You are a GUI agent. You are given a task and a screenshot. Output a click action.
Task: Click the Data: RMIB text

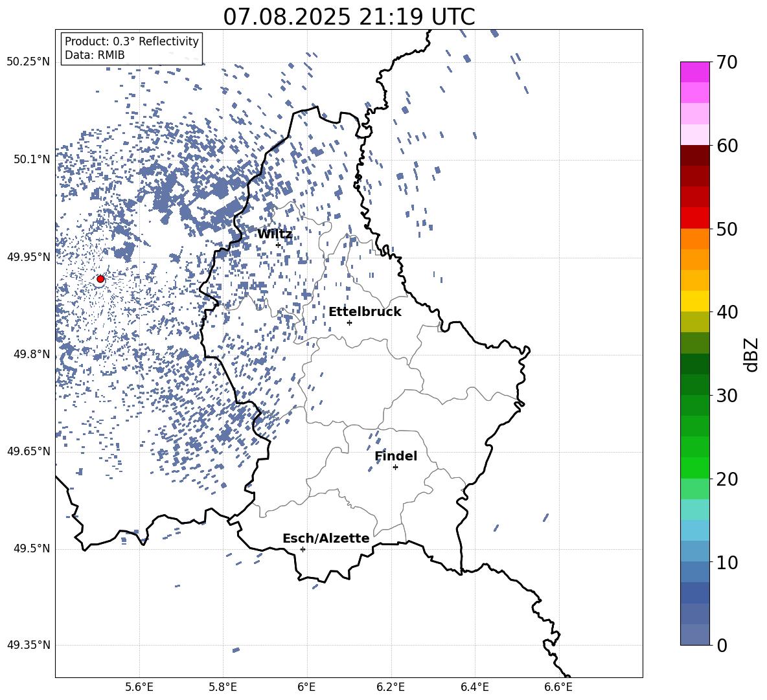[95, 55]
